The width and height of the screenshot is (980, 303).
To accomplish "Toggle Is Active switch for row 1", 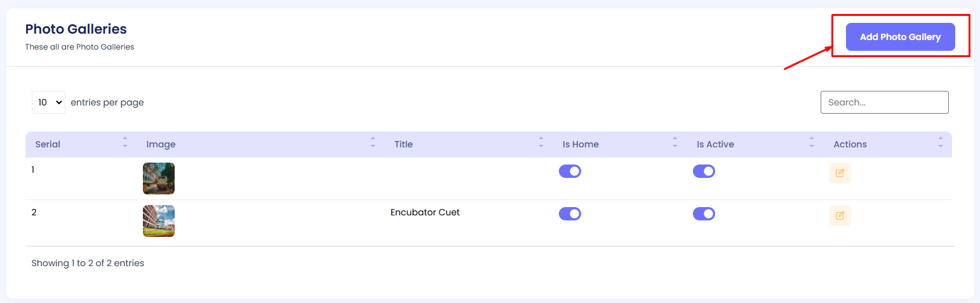I will tap(704, 172).
